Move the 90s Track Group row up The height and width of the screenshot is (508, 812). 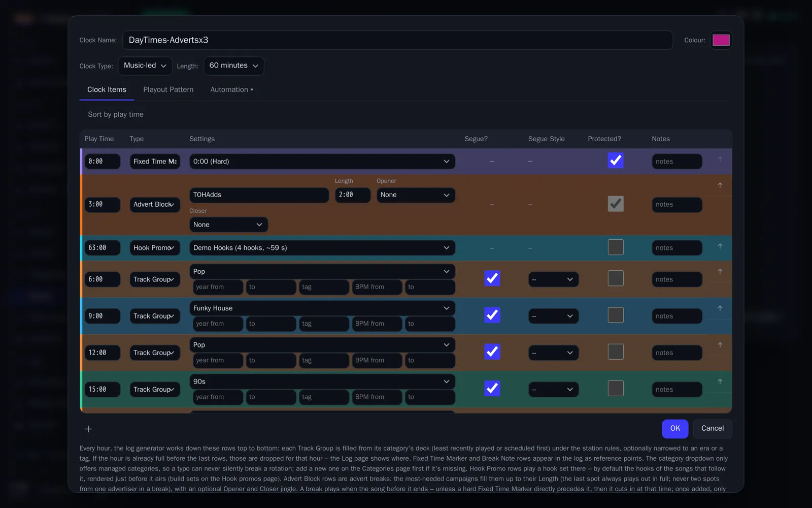pos(720,382)
